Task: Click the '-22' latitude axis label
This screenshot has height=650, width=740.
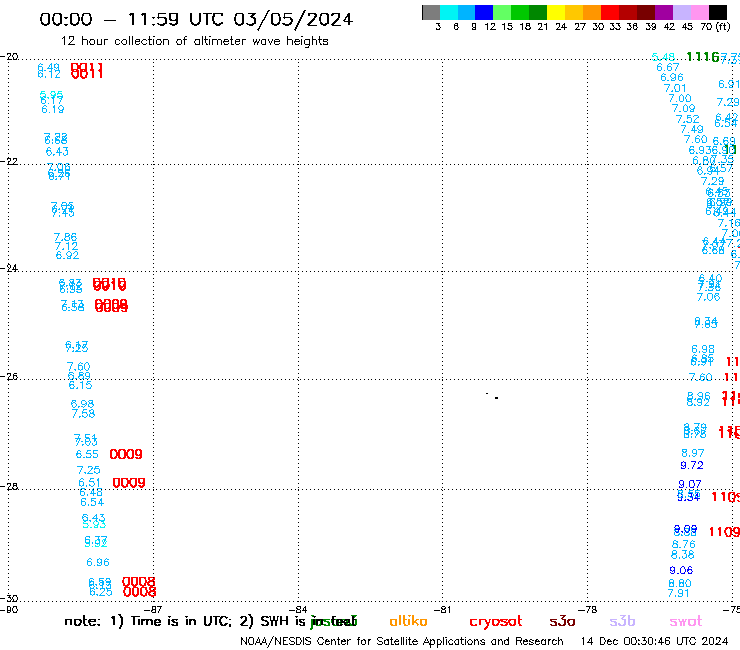Action: (9, 161)
